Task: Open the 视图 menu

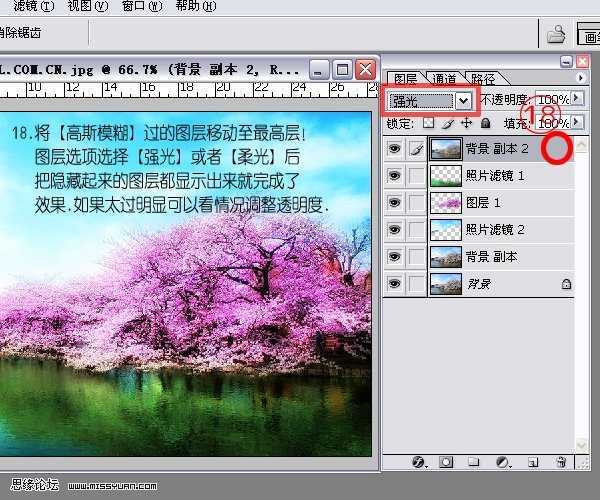Action: click(x=88, y=6)
